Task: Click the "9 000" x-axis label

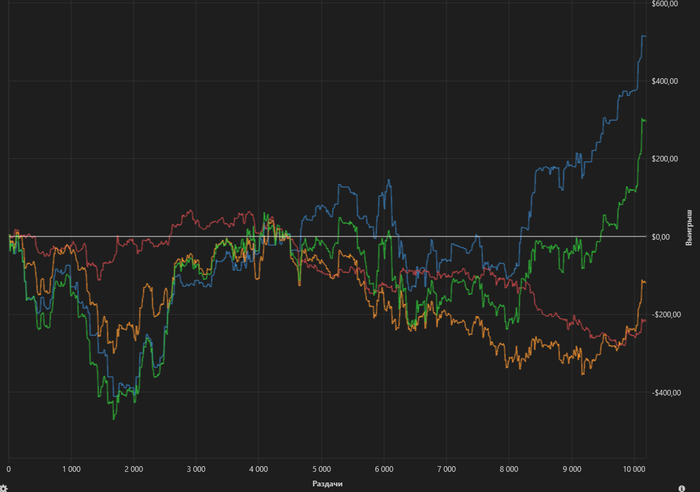Action: click(572, 469)
